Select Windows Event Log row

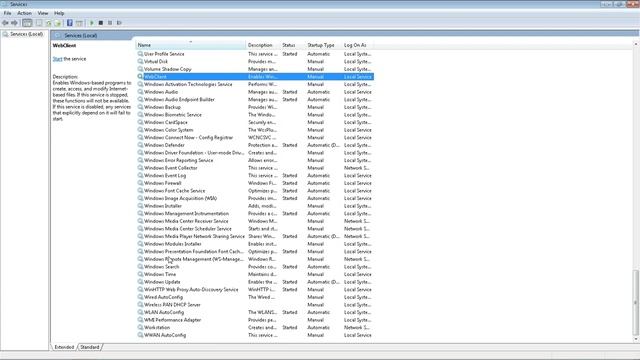tap(255, 176)
